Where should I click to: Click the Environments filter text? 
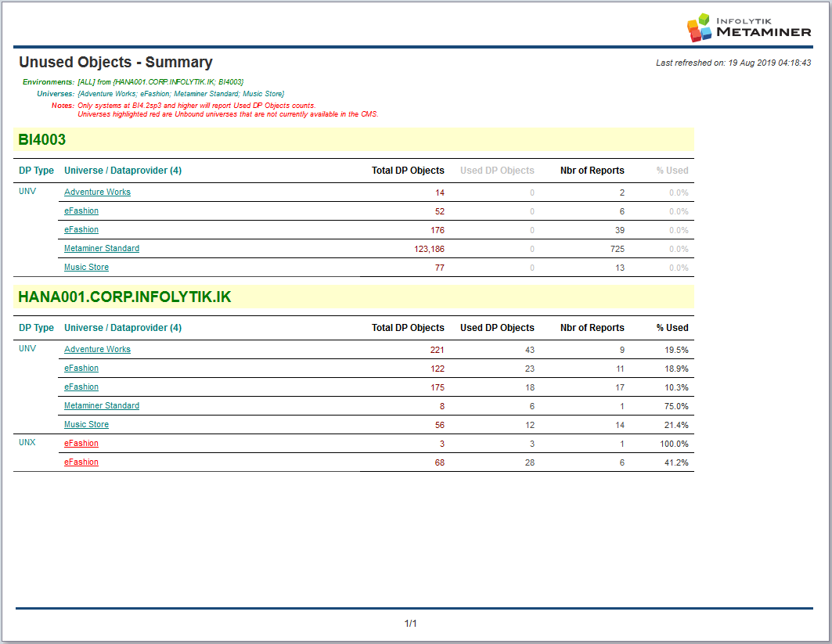coord(132,81)
